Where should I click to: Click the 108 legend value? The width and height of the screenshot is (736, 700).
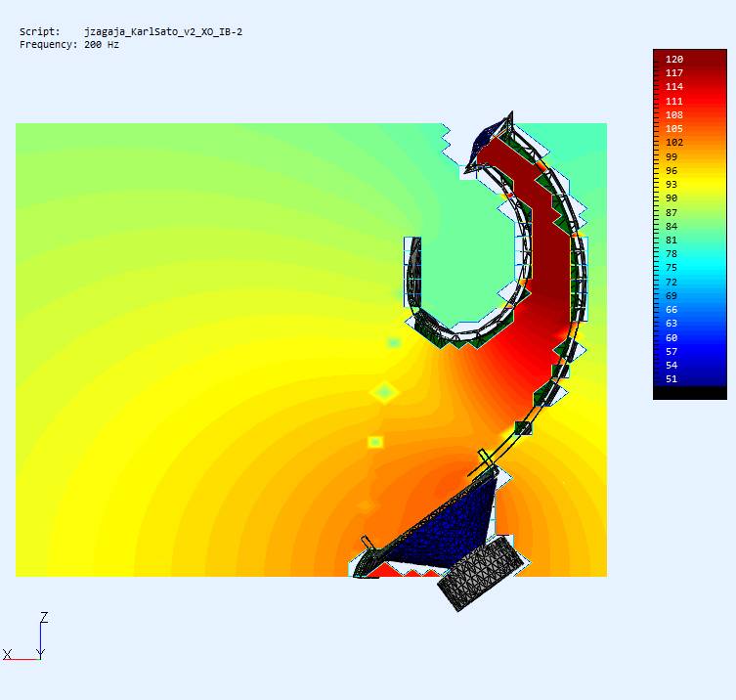[674, 114]
